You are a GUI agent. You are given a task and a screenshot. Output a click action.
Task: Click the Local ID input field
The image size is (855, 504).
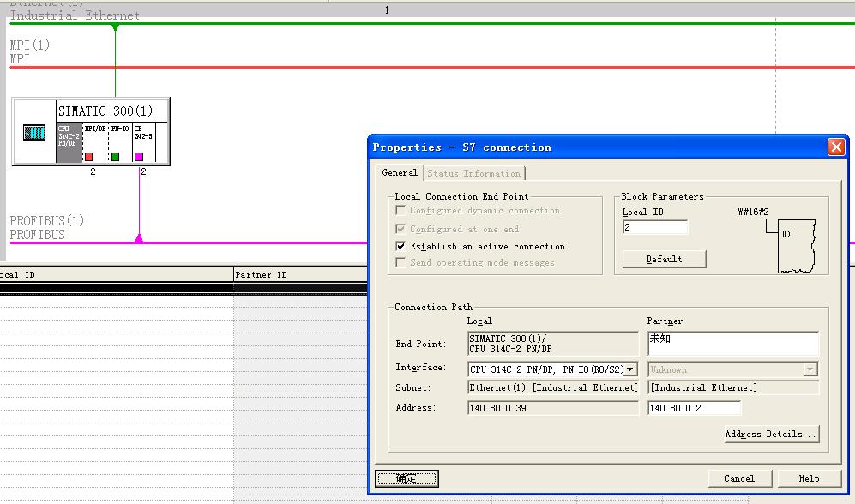655,227
